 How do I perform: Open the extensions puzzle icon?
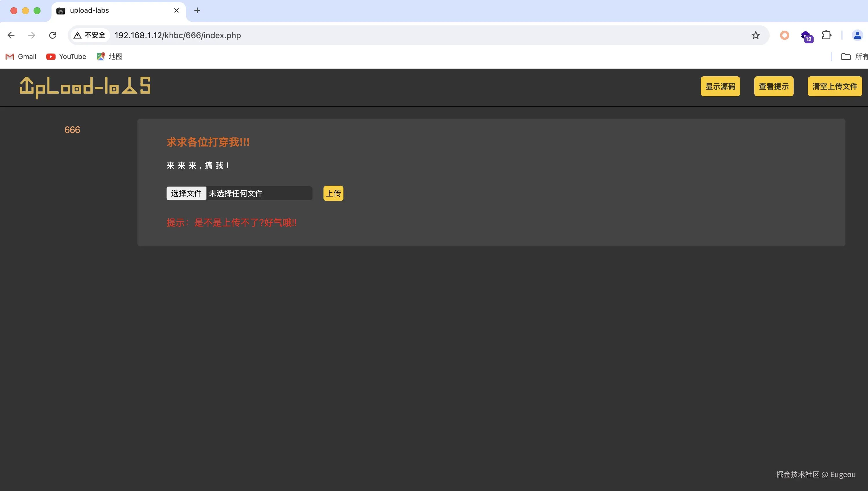(827, 35)
